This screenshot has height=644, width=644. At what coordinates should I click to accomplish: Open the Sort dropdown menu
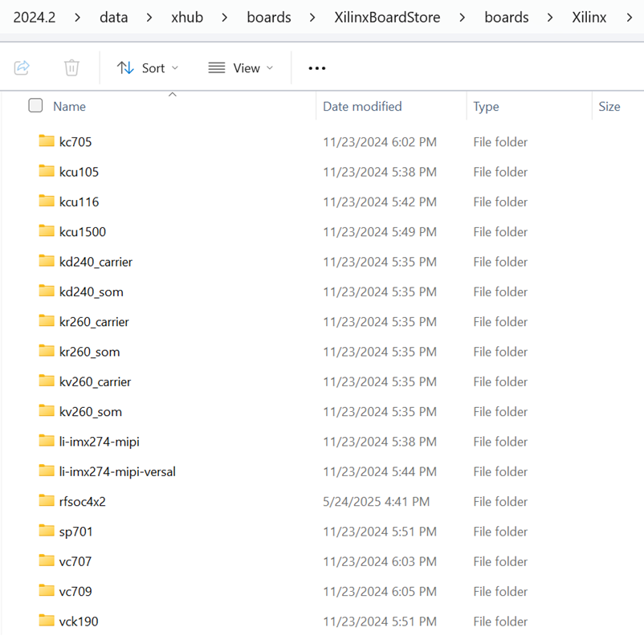[x=148, y=67]
